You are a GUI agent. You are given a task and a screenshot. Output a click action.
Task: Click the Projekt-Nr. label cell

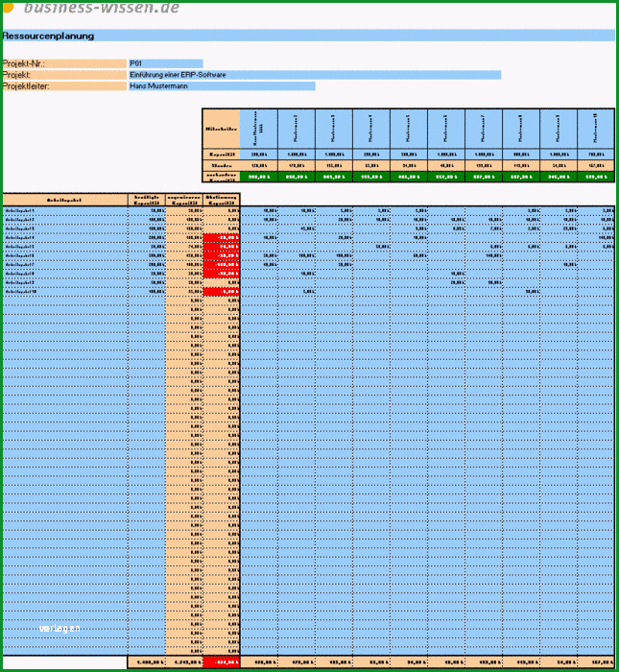(64, 63)
